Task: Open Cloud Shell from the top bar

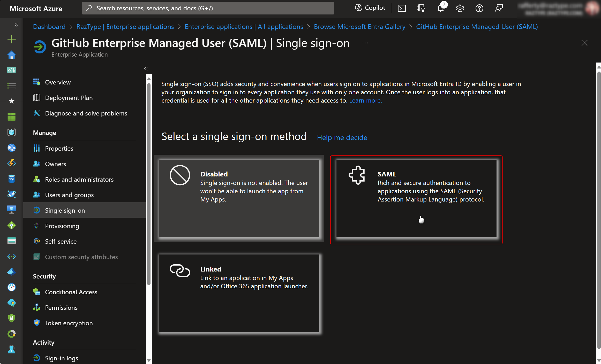Action: pos(402,8)
